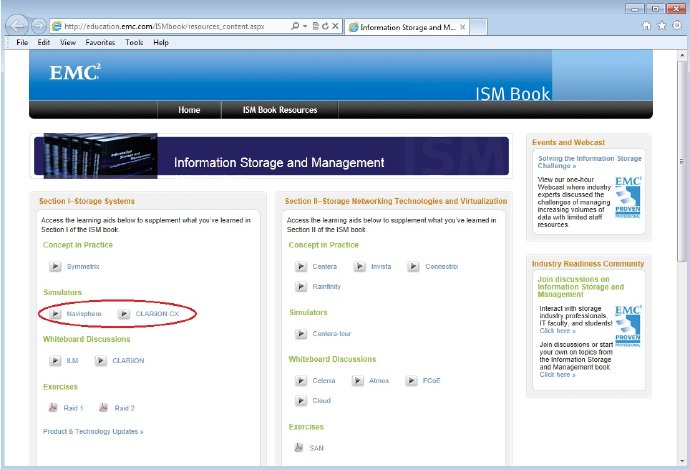Open Join discussions on Information Storage link
The width and height of the screenshot is (690, 469).
coord(580,286)
